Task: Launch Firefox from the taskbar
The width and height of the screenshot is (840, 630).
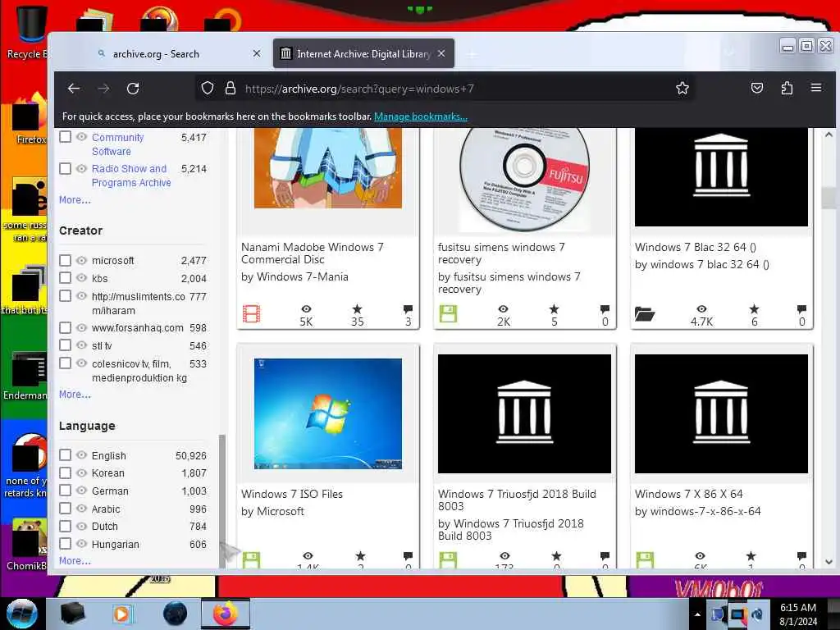Action: 226,614
